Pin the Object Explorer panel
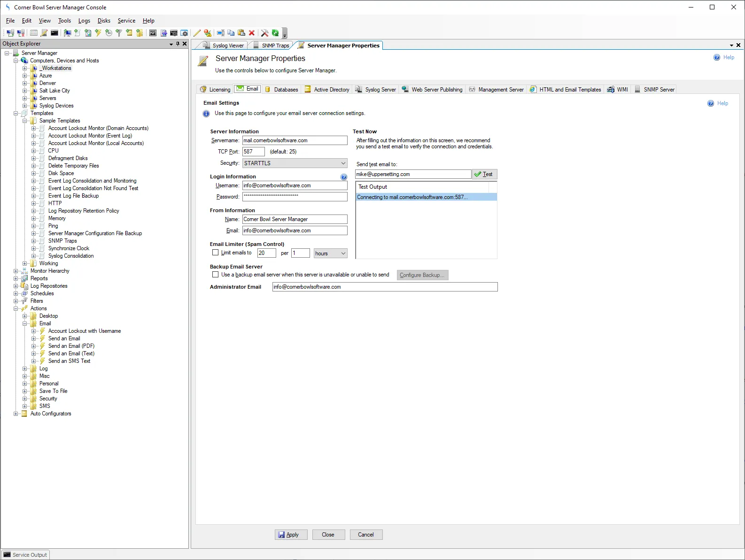 point(178,44)
